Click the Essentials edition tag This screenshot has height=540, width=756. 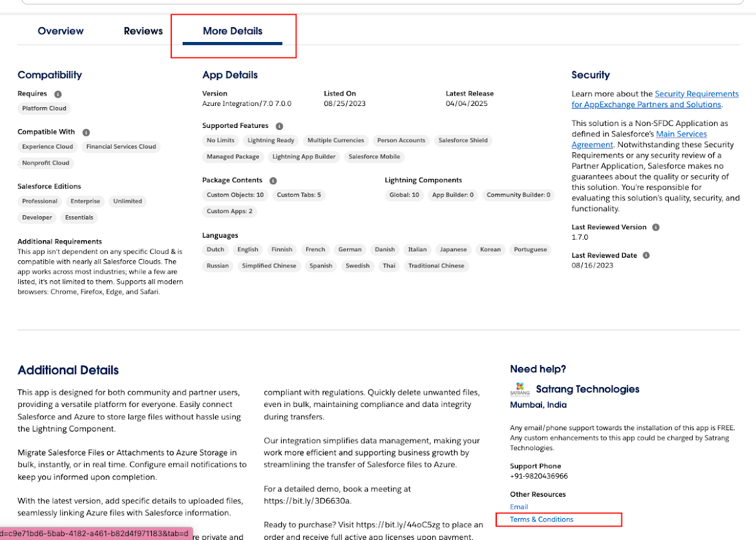79,218
